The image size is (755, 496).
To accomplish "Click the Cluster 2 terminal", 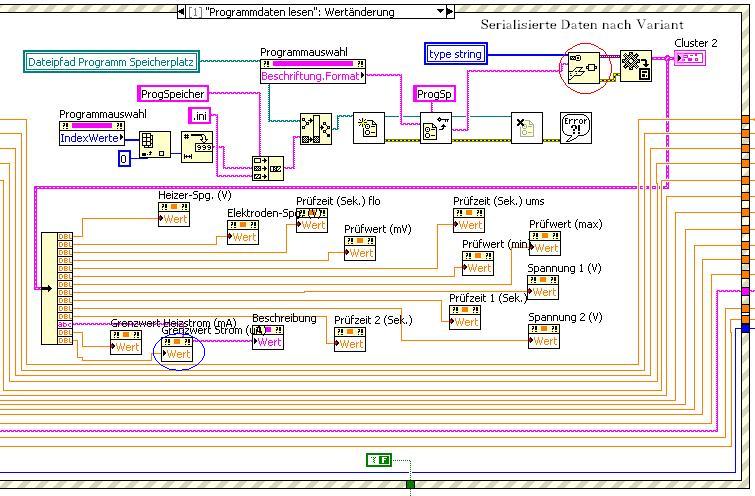I will pyautogui.click(x=690, y=58).
